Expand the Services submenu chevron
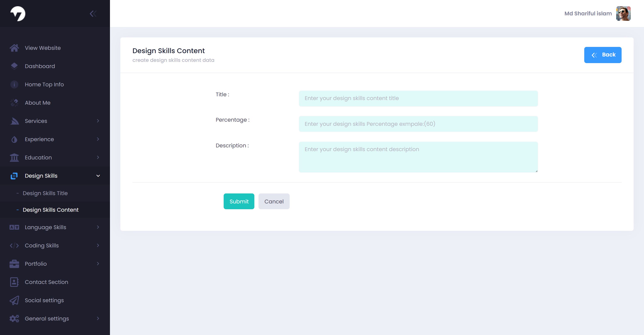This screenshot has width=644, height=335. [98, 121]
